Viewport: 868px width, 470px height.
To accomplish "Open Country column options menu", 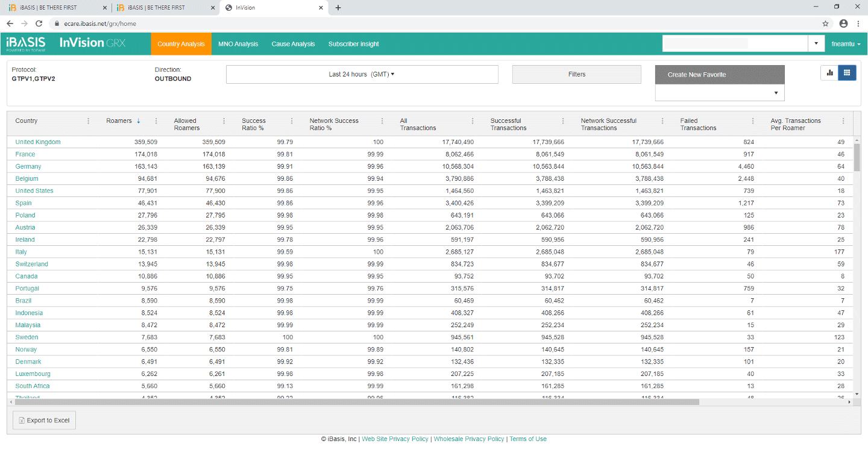I will 89,121.
